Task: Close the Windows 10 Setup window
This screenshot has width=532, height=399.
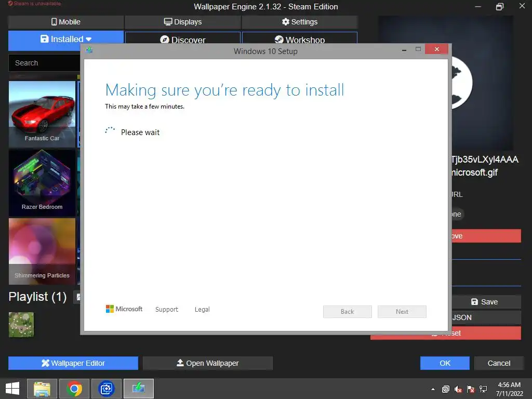Action: click(436, 49)
